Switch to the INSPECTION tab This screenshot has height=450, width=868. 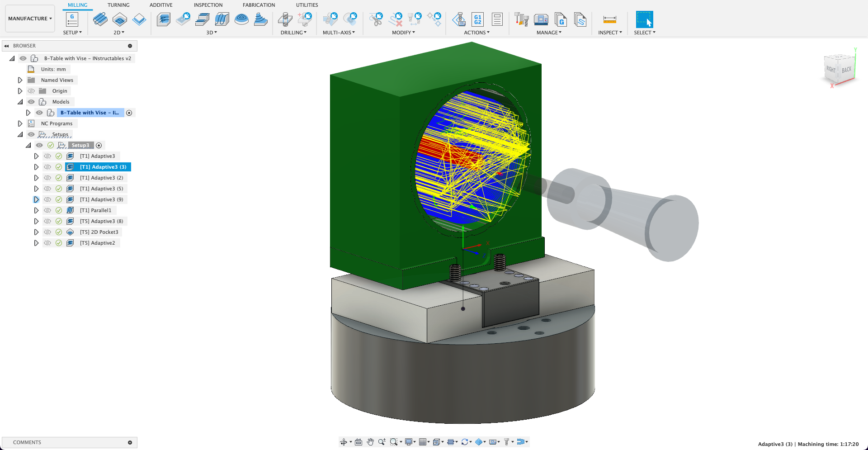(208, 5)
